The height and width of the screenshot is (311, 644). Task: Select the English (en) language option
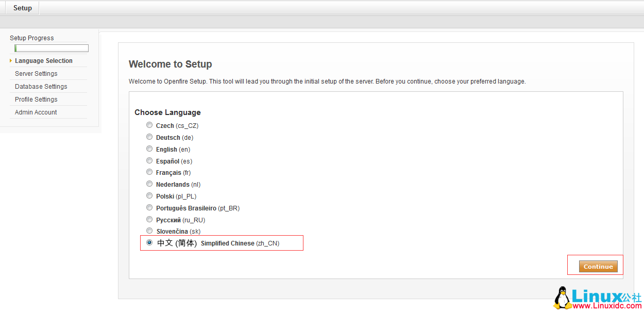tap(149, 149)
